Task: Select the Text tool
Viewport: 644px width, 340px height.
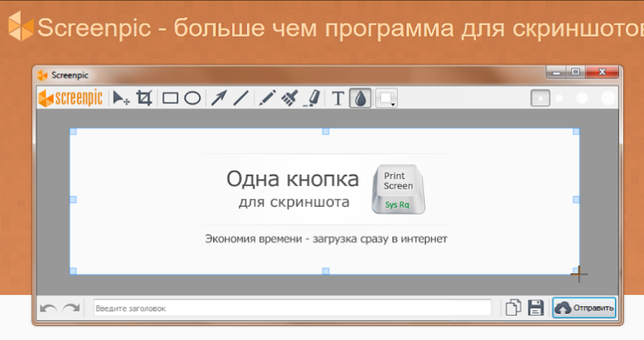Action: [338, 98]
